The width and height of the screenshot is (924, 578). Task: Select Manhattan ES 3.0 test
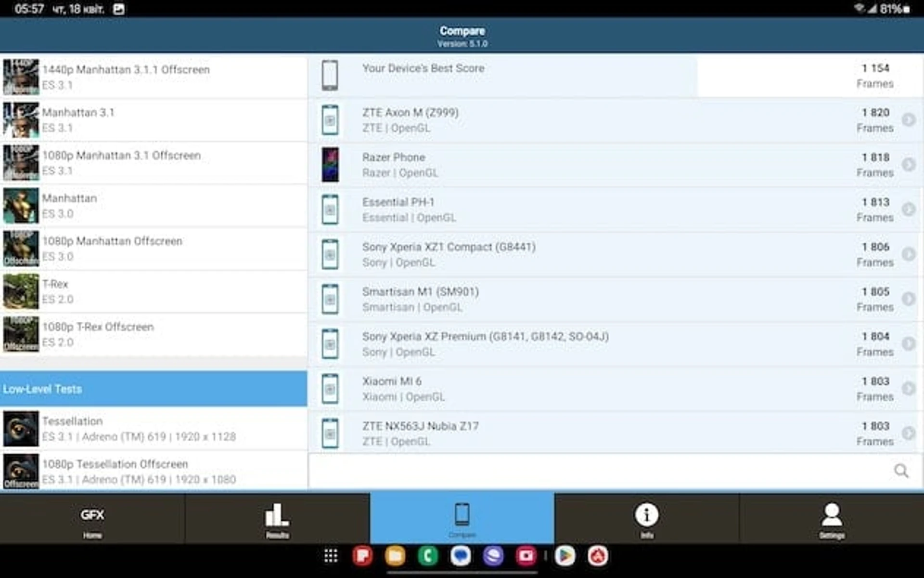[154, 206]
